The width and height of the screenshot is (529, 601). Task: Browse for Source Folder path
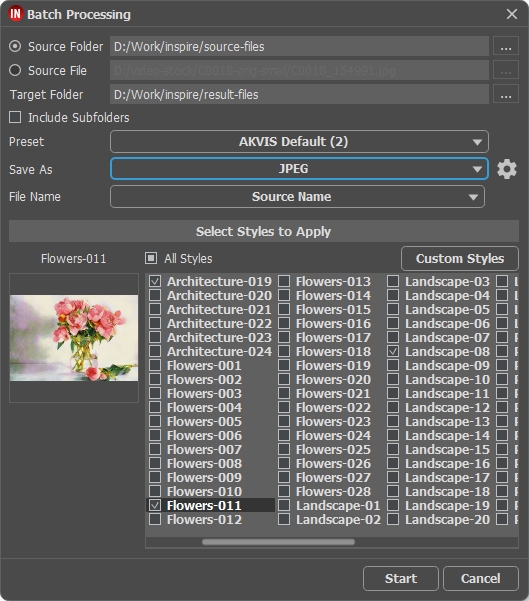pyautogui.click(x=506, y=46)
